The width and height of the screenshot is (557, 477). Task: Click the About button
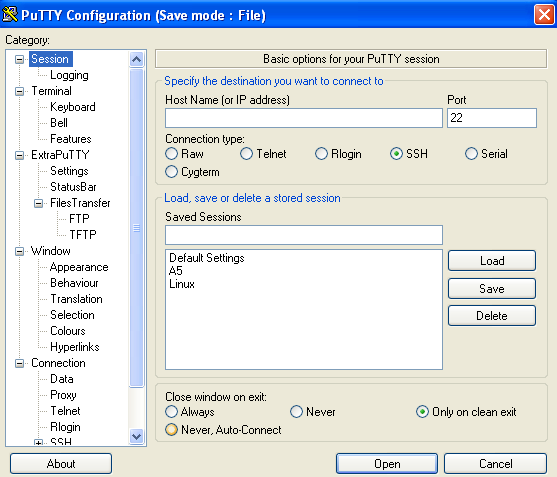click(x=61, y=464)
